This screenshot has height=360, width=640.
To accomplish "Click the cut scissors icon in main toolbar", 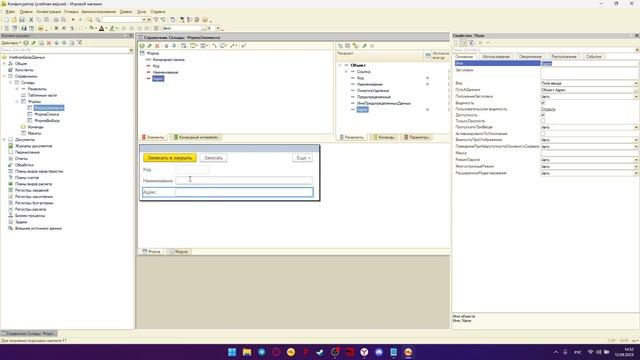I will (31, 20).
